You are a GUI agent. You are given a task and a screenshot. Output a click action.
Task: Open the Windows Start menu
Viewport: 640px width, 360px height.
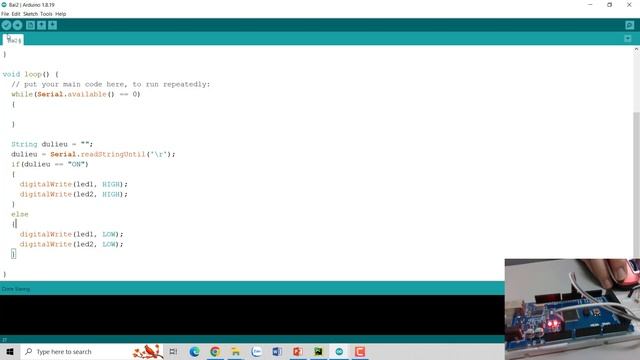[10, 351]
